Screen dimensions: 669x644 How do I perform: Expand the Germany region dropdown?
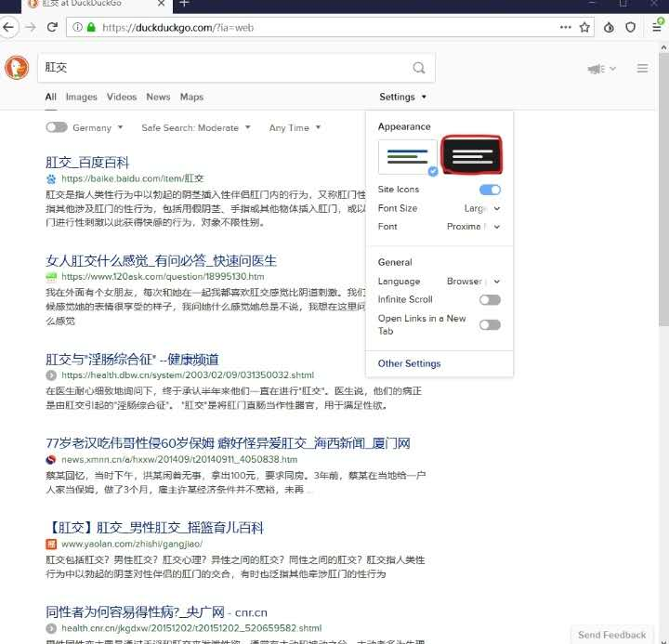98,127
